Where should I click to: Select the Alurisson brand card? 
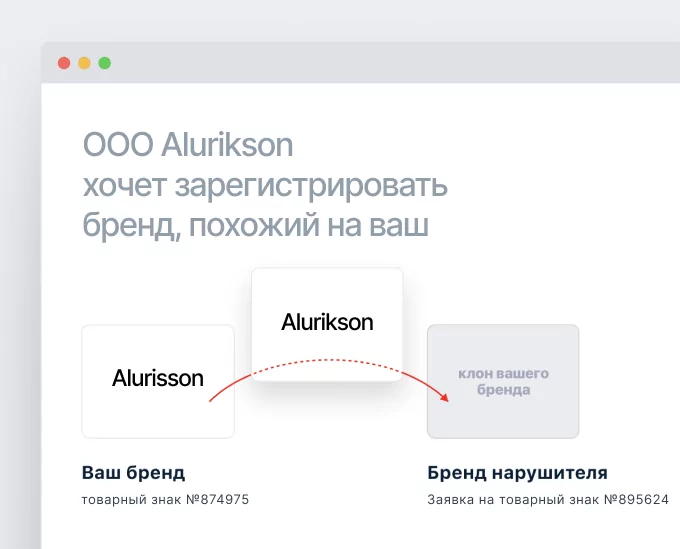tap(158, 381)
